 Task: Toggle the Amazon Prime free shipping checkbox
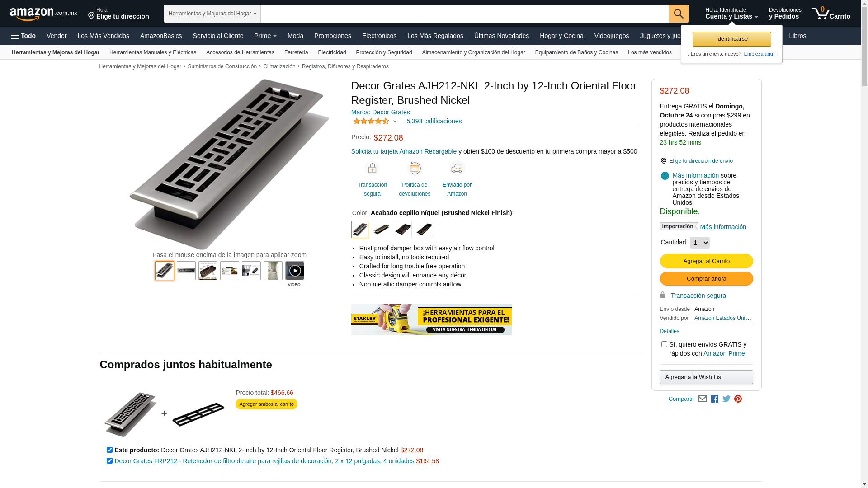664,344
